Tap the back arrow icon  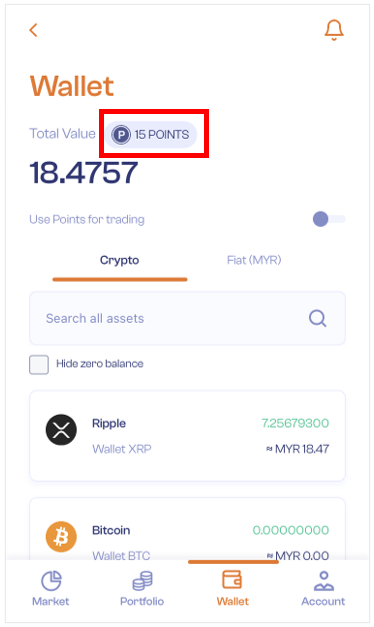point(34,30)
